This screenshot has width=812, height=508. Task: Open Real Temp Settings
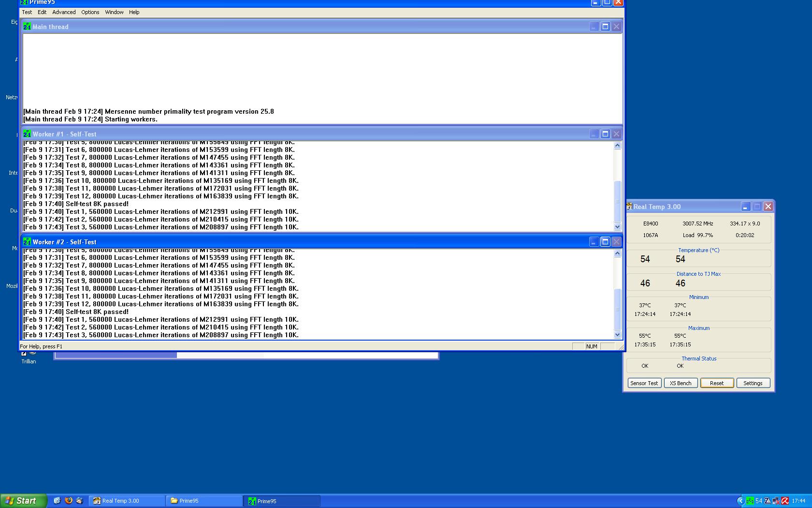click(x=753, y=383)
